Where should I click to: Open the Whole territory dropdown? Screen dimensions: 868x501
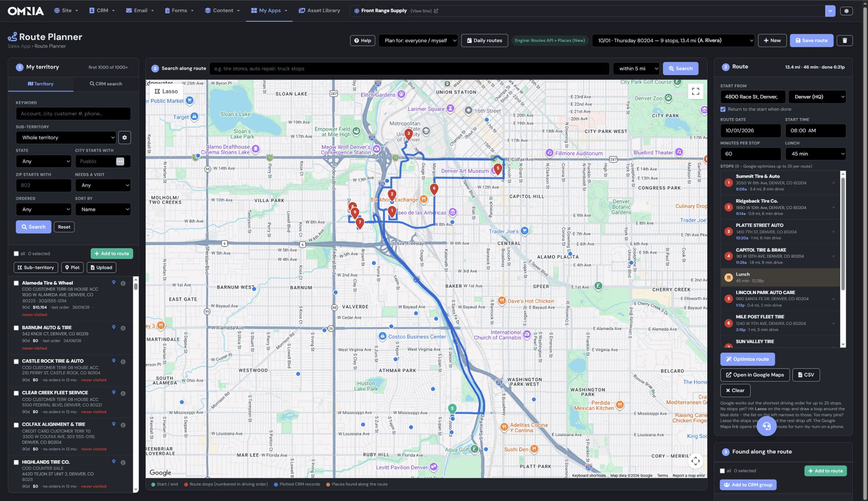66,138
